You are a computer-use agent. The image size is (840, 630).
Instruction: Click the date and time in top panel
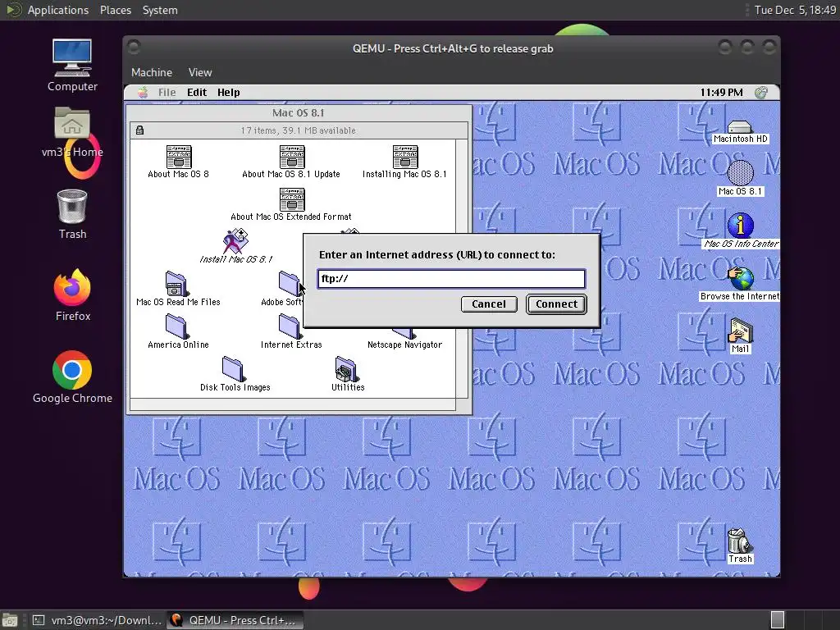coord(795,10)
